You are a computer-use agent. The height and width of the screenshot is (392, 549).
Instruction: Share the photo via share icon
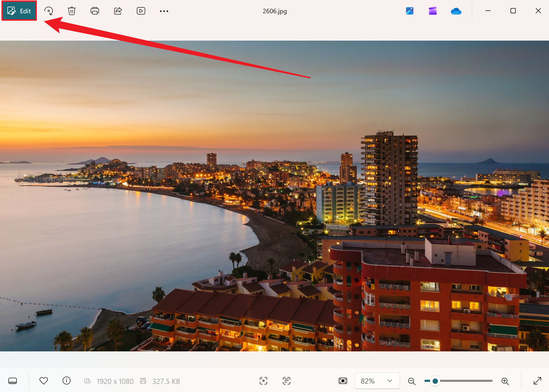click(x=118, y=11)
